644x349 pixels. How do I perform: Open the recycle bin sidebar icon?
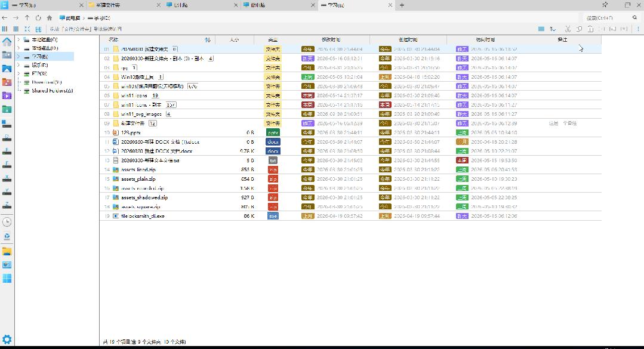7,236
